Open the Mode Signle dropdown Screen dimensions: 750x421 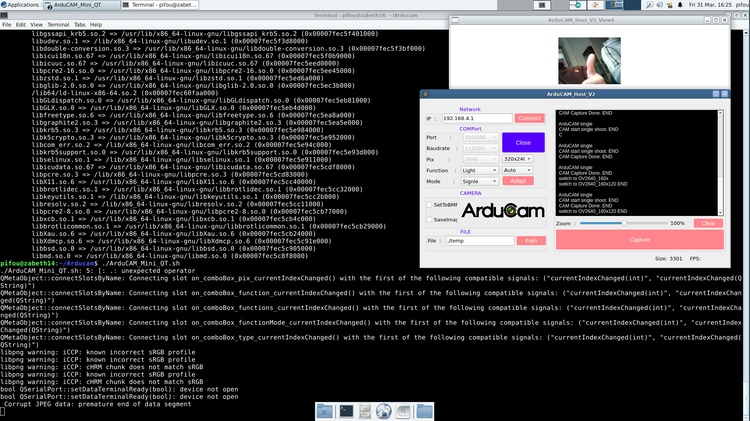pos(480,181)
